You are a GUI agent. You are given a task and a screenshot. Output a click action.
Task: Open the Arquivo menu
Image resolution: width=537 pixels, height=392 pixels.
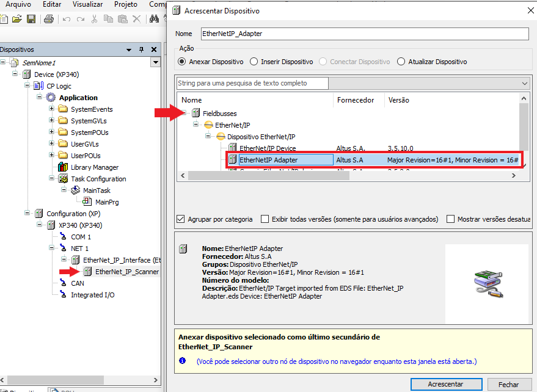pyautogui.click(x=18, y=4)
